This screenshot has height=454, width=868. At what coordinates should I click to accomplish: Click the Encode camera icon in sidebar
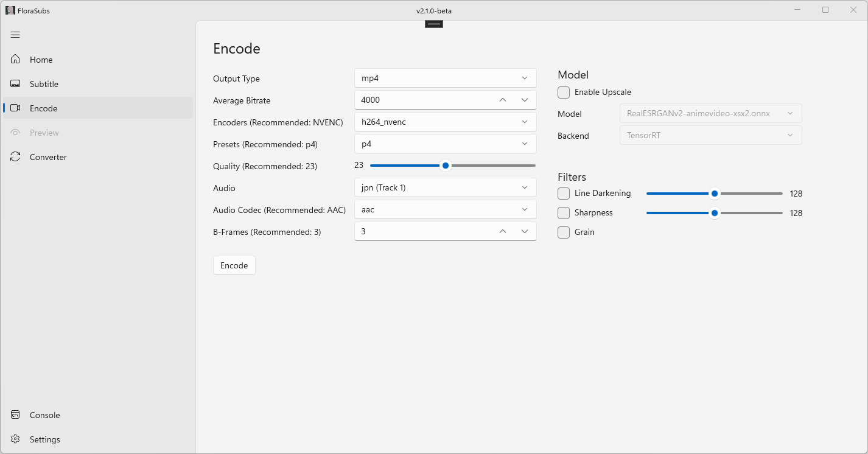[16, 108]
